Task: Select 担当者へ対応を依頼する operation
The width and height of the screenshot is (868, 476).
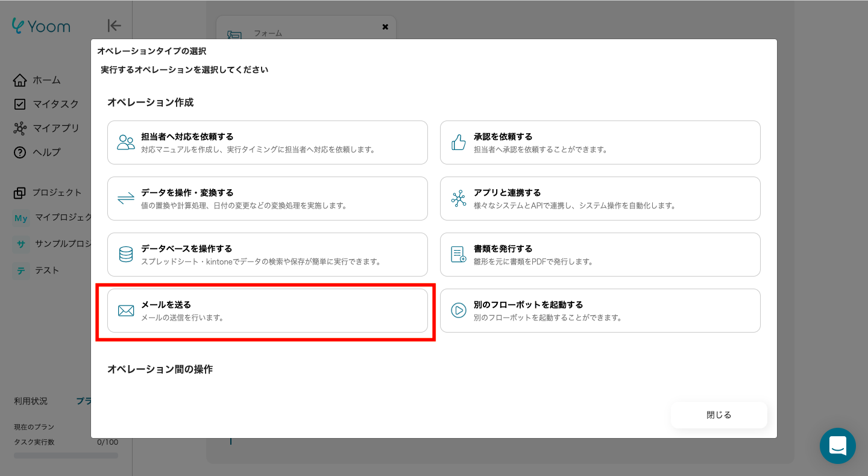Action: pyautogui.click(x=267, y=143)
